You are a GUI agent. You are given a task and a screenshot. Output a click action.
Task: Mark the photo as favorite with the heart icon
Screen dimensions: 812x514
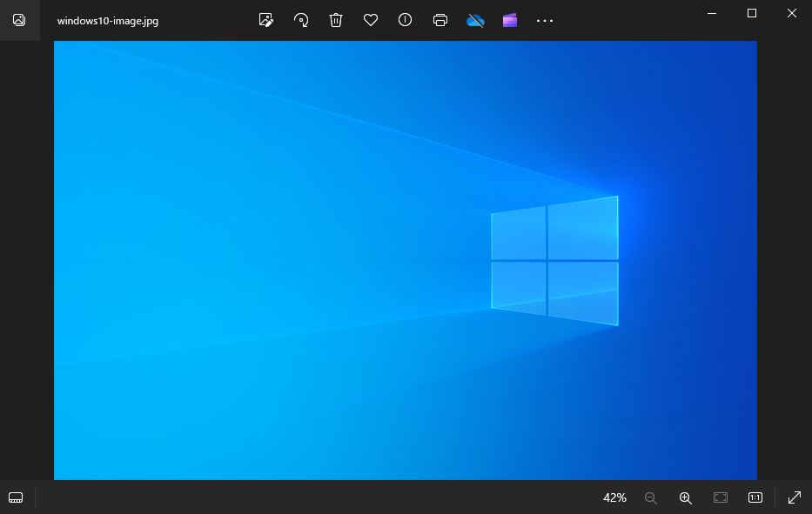pos(370,20)
